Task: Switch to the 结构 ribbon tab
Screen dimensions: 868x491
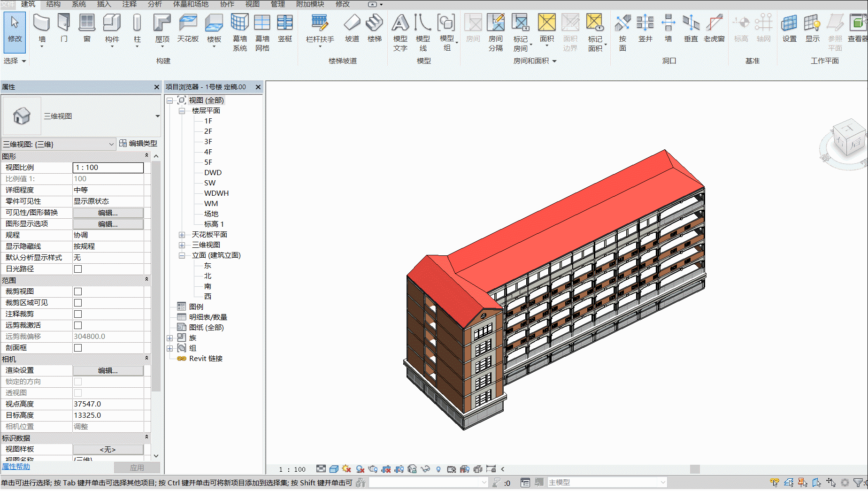Action: coord(53,4)
